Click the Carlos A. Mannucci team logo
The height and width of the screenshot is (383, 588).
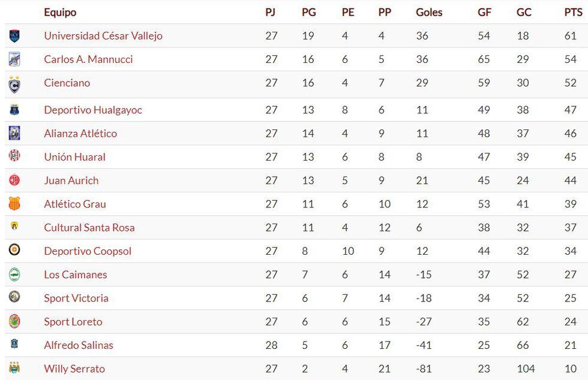(x=14, y=59)
